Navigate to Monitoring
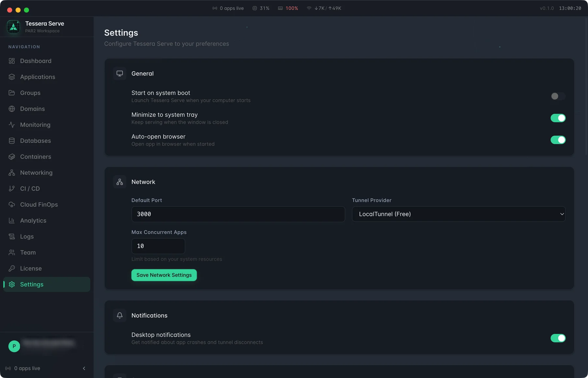Image resolution: width=588 pixels, height=378 pixels. [x=47, y=125]
